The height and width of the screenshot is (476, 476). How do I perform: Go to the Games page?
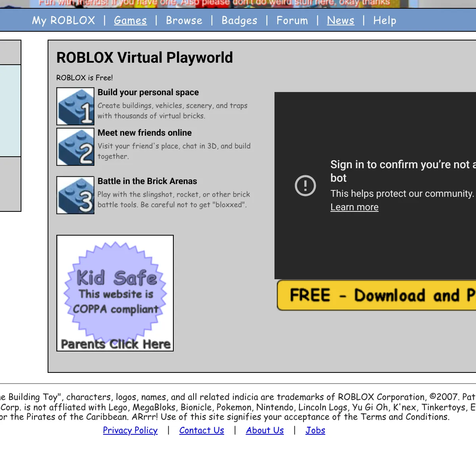[x=130, y=20]
